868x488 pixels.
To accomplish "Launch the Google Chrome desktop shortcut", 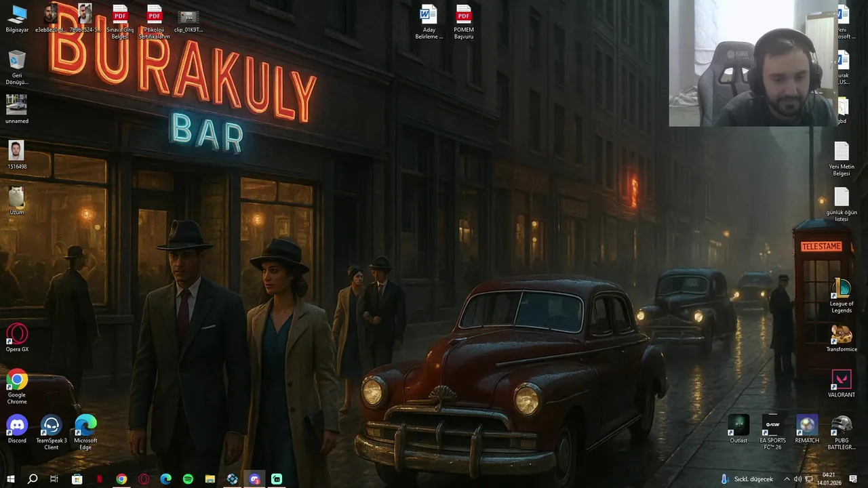I will tap(17, 386).
